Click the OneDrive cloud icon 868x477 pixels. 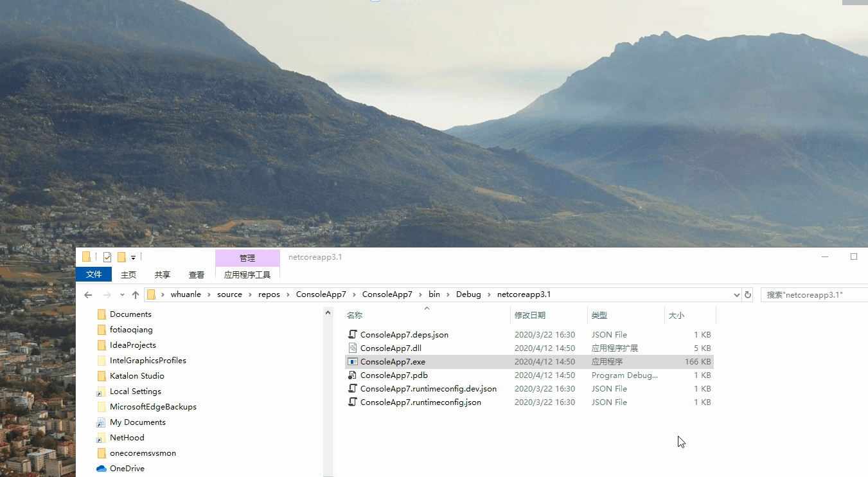[x=101, y=469]
